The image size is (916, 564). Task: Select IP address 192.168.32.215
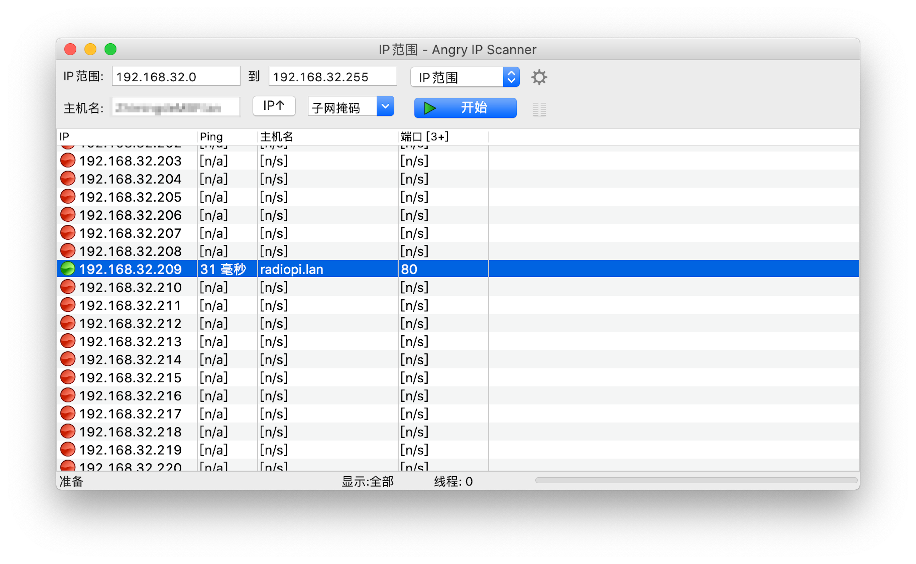point(130,378)
